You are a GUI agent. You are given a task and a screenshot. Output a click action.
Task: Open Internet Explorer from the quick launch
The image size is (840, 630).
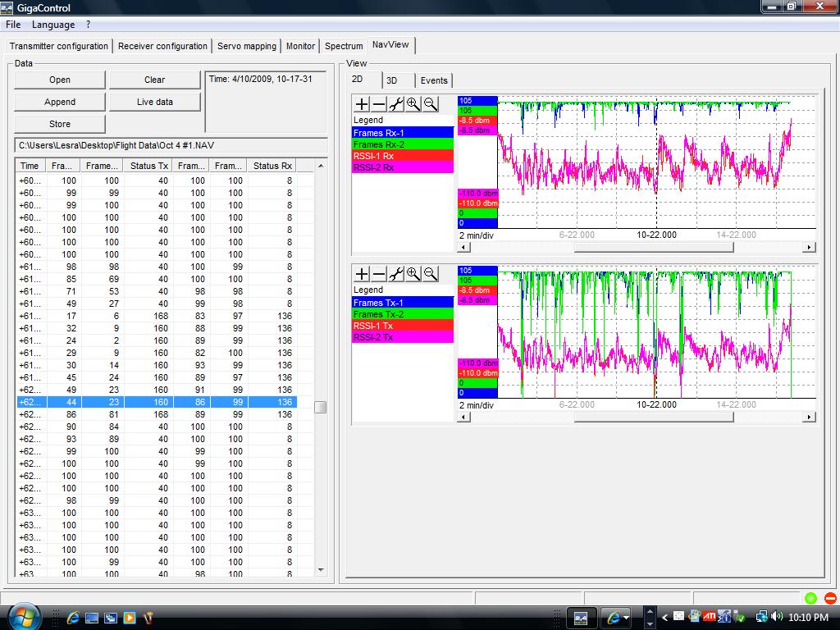pyautogui.click(x=72, y=617)
